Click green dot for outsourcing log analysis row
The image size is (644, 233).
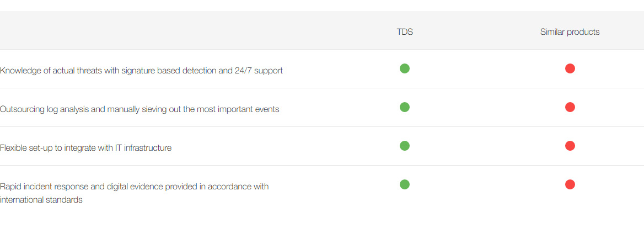point(405,107)
